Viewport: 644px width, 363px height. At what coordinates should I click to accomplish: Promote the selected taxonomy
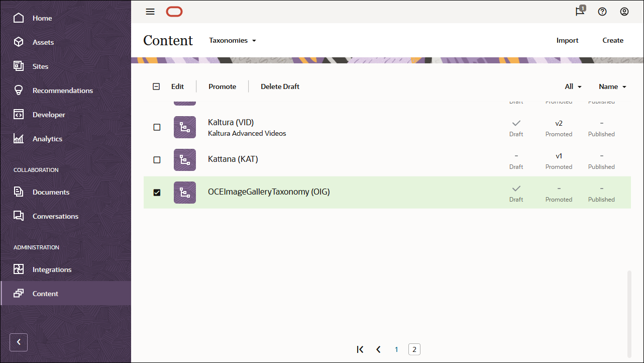222,86
